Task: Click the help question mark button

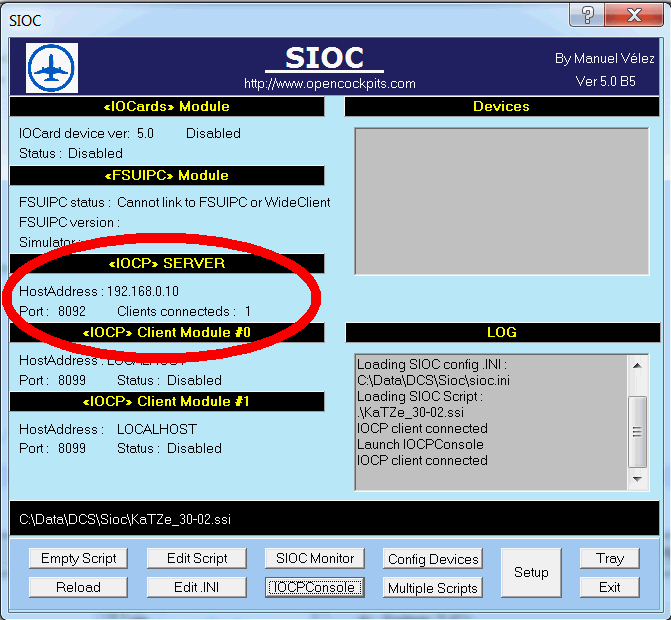Action: tap(587, 14)
